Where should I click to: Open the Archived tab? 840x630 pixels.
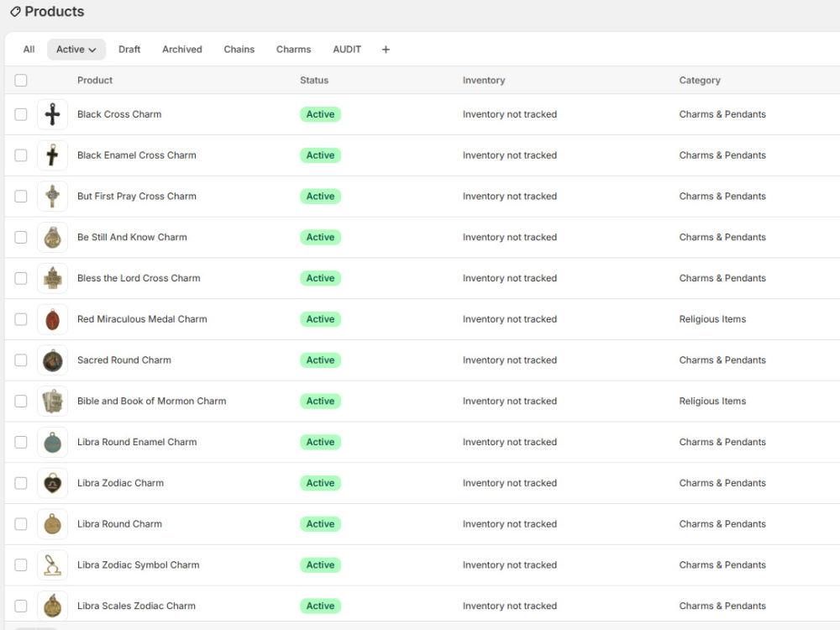click(x=182, y=50)
